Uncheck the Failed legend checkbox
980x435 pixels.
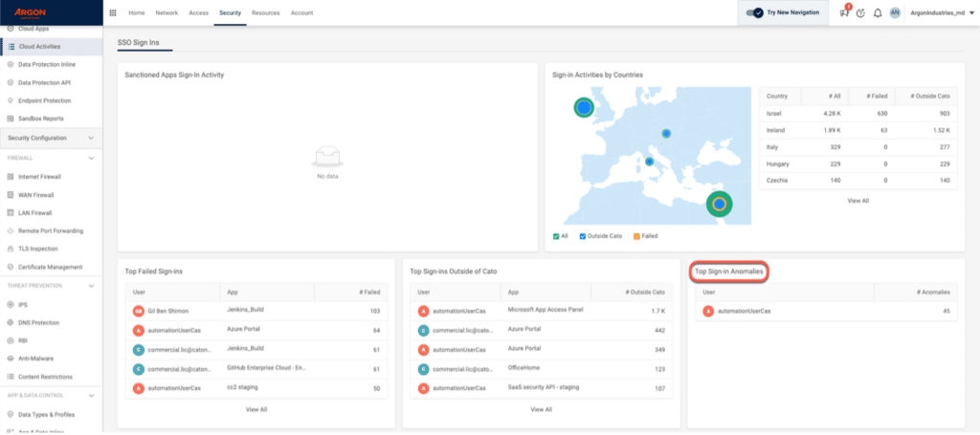(636, 236)
